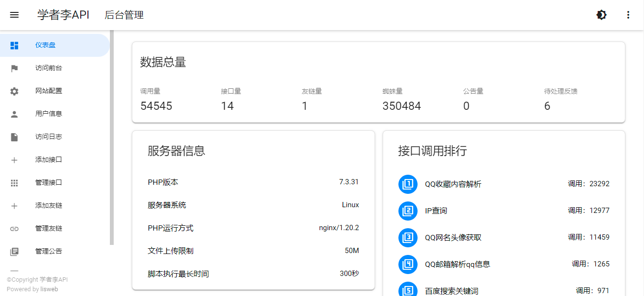
Task: Collapse the sidebar with the hamburger icon
Action: pos(14,15)
